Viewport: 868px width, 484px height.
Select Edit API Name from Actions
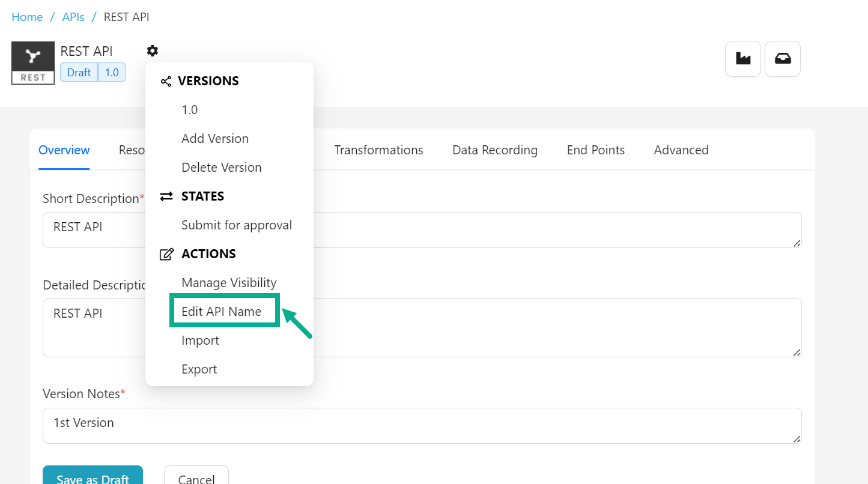222,312
